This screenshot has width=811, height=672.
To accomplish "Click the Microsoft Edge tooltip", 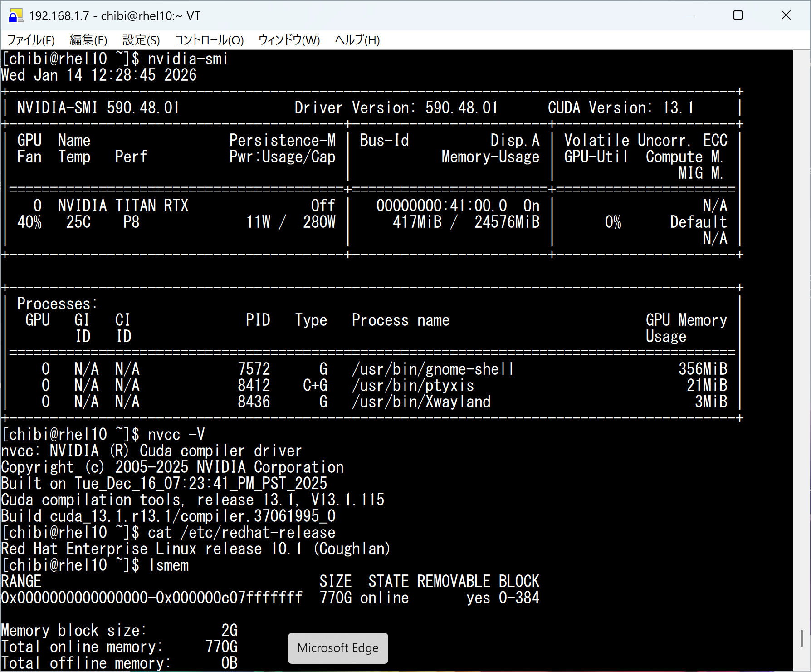I will tap(338, 648).
